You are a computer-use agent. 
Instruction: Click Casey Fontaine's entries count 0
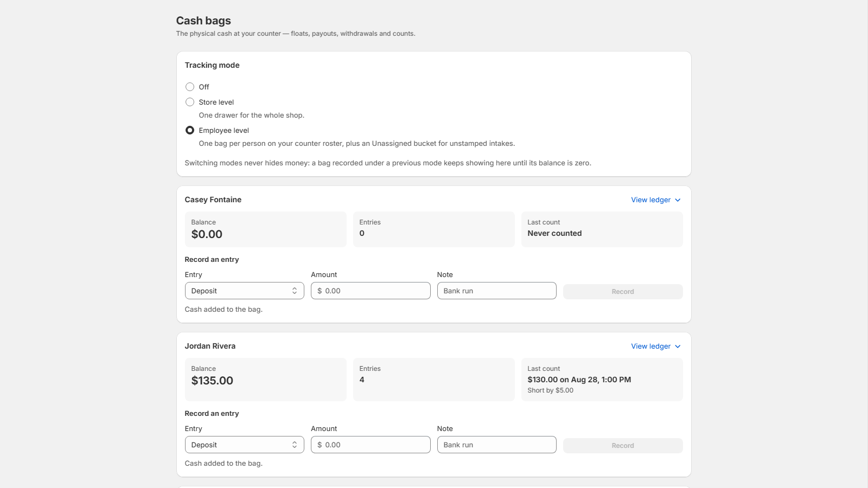tap(362, 233)
